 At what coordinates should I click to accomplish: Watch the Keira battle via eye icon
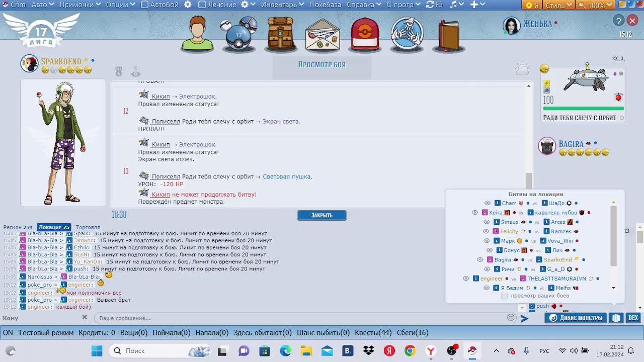[474, 213]
